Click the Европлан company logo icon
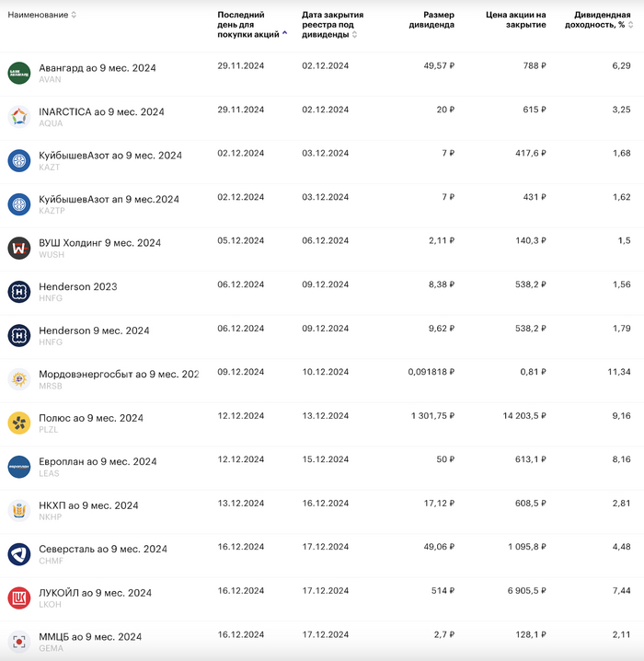The image size is (644, 661). coord(19,467)
